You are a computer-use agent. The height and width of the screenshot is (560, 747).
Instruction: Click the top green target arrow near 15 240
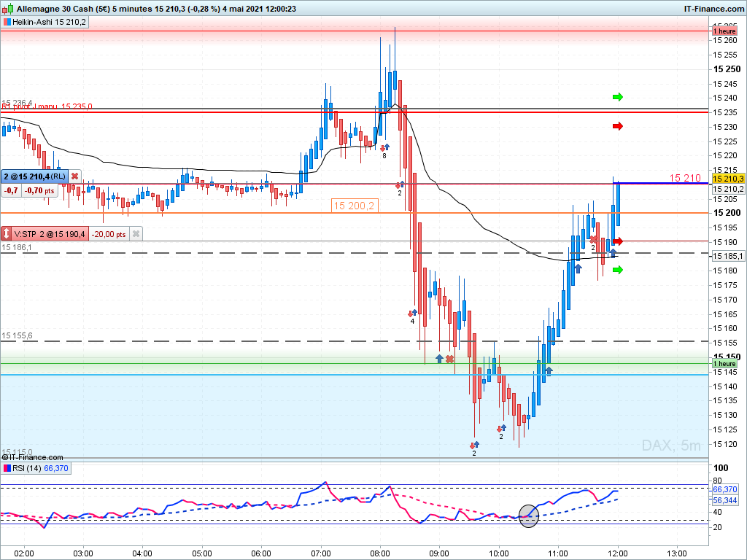pos(618,97)
